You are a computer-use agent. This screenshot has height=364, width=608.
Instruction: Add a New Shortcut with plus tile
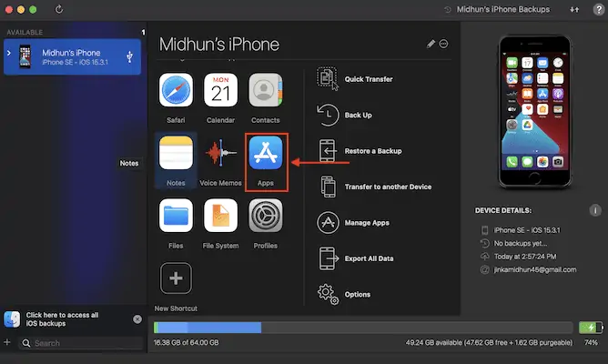pos(177,278)
